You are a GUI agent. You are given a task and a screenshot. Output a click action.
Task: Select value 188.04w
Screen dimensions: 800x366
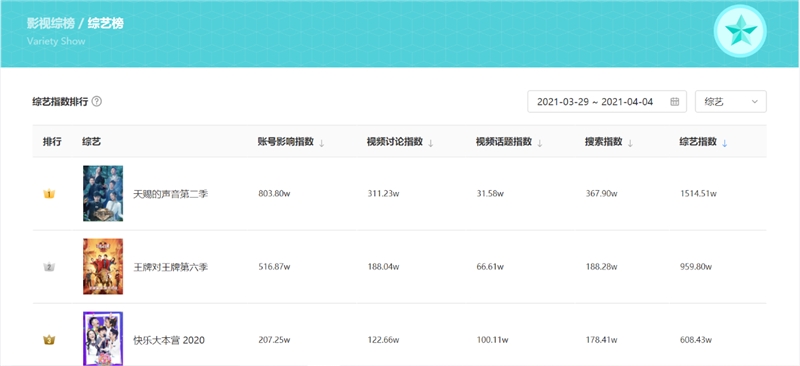tap(383, 266)
